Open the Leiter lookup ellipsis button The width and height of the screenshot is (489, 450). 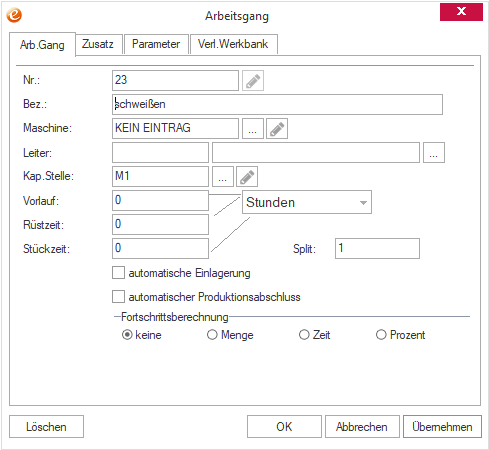[x=434, y=153]
